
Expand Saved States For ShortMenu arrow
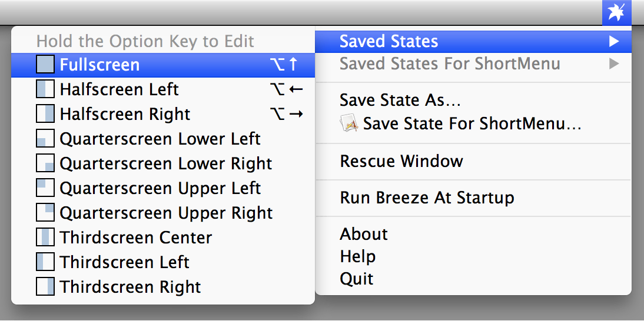pyautogui.click(x=614, y=63)
